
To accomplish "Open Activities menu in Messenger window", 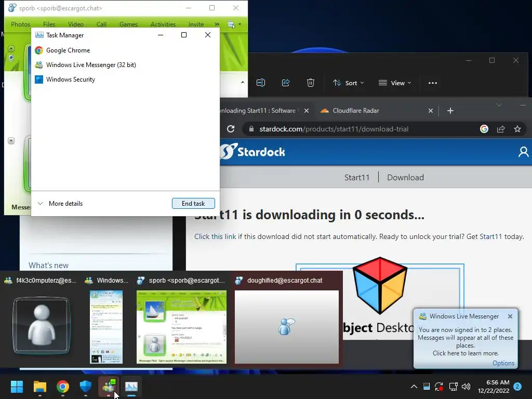I will coord(163,24).
